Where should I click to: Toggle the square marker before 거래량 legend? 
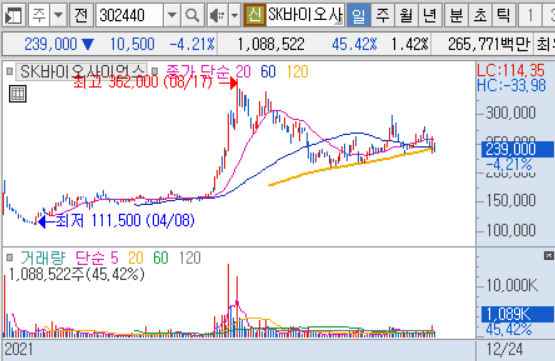coord(10,257)
